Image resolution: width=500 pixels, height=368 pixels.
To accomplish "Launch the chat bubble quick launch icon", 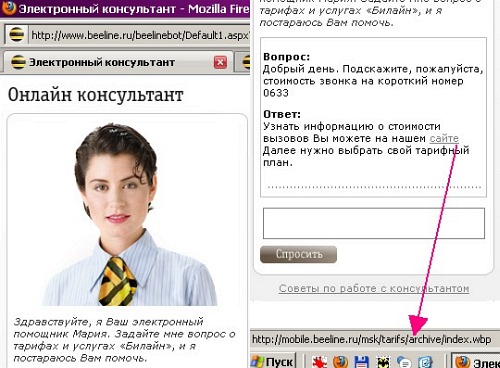I will [x=404, y=362].
